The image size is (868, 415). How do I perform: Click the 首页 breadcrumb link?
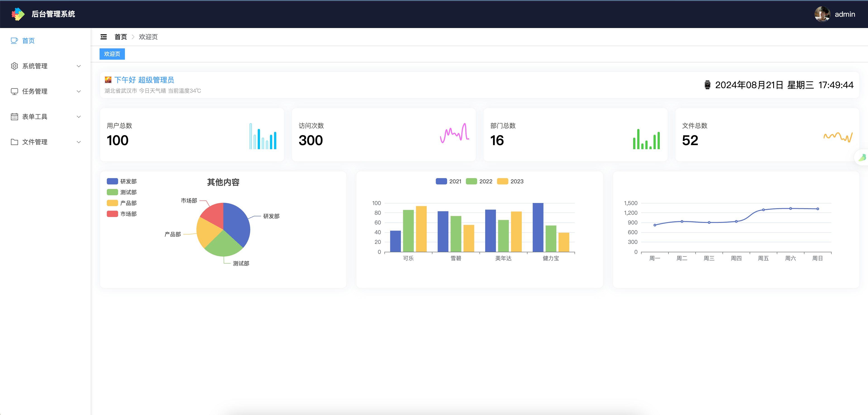[121, 37]
